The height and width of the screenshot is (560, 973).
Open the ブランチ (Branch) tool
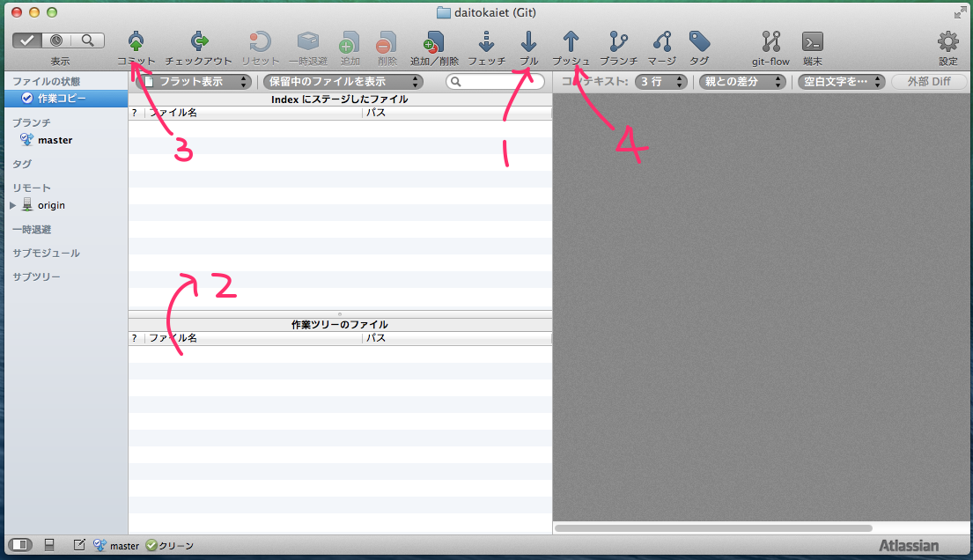coord(618,41)
